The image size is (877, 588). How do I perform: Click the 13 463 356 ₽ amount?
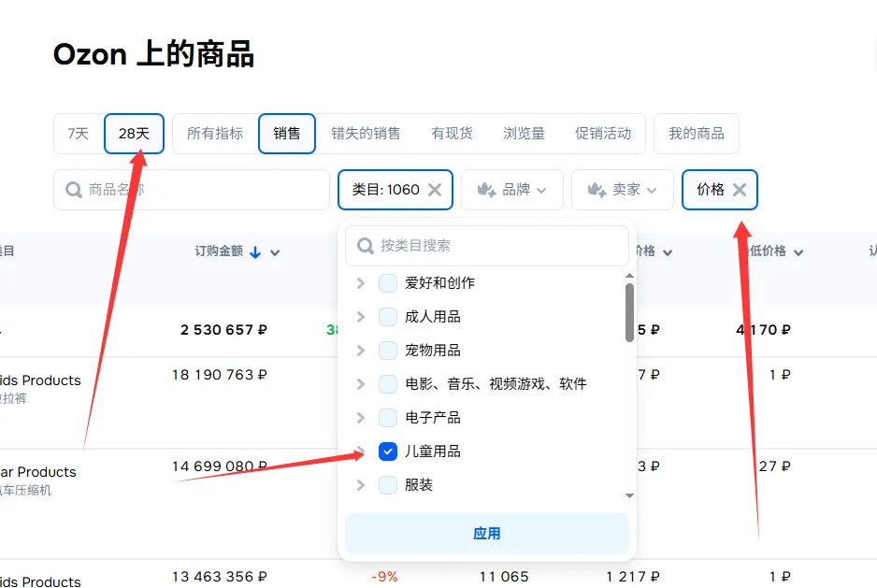[219, 577]
